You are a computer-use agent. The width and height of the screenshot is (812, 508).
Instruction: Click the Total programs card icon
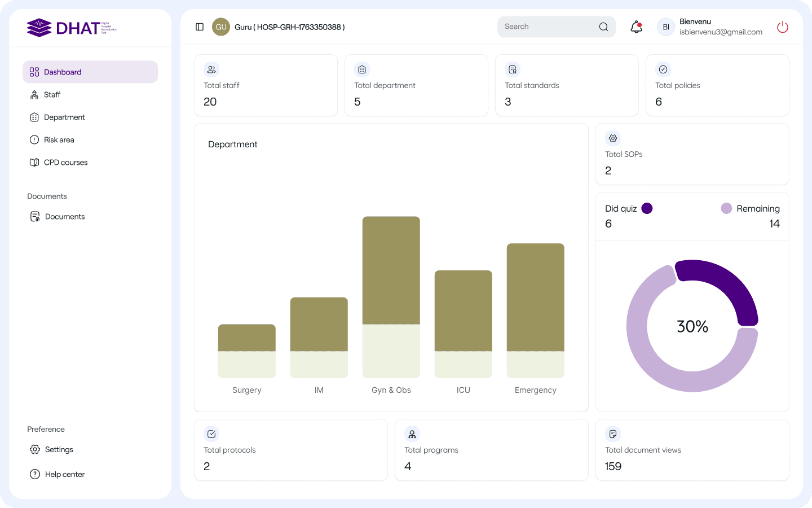pos(412,434)
